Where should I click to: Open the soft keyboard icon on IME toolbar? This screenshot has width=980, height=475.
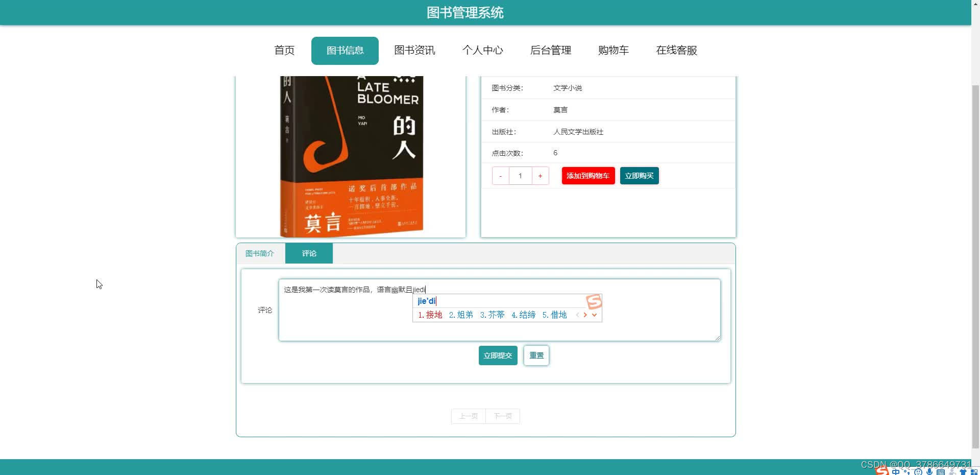pyautogui.click(x=941, y=472)
